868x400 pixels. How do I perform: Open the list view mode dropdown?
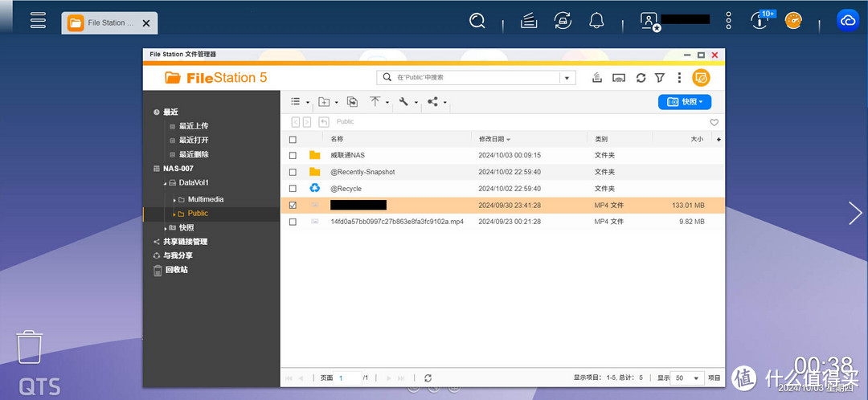click(300, 102)
